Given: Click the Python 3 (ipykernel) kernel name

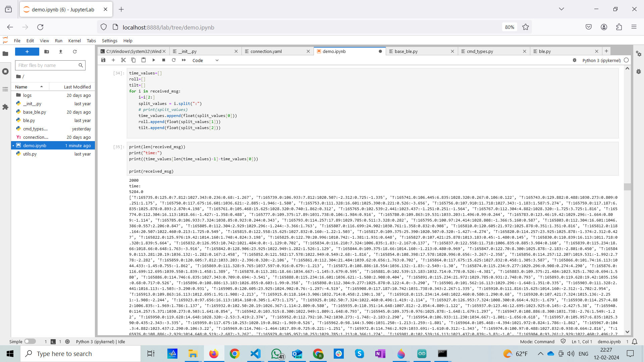Looking at the screenshot, I should (601, 60).
